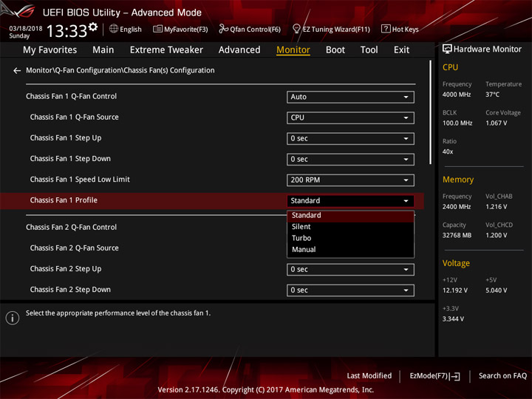Open Exit tab
Viewport: 532px width, 399px height.
coord(401,50)
